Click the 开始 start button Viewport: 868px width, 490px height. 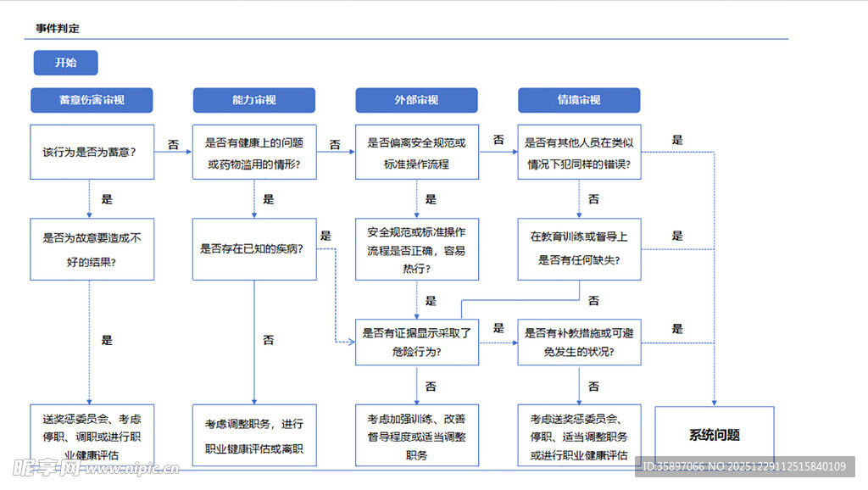click(x=64, y=63)
